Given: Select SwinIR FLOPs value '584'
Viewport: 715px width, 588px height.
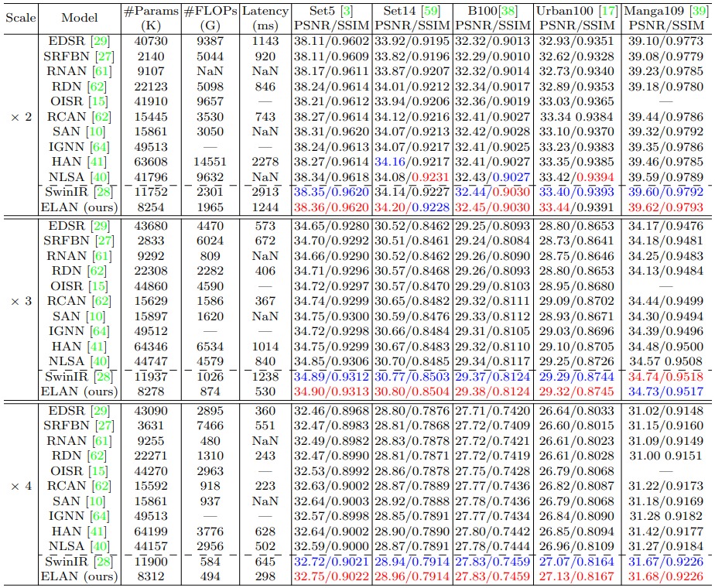Looking at the screenshot, I should (x=210, y=562).
